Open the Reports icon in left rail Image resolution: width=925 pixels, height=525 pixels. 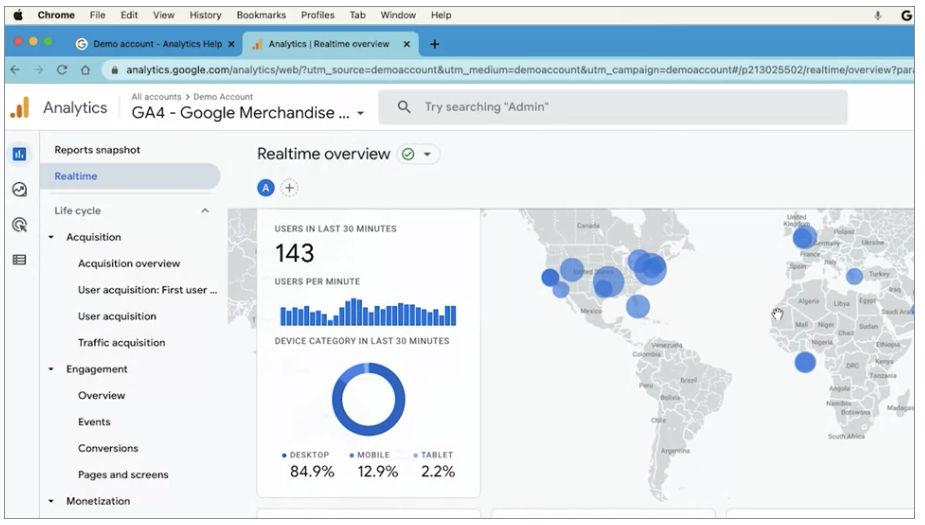(19, 155)
